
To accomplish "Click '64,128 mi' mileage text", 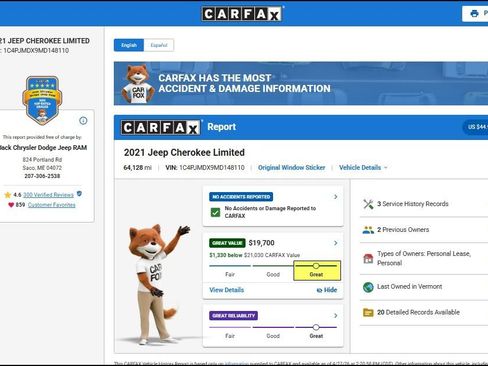I will [138, 168].
